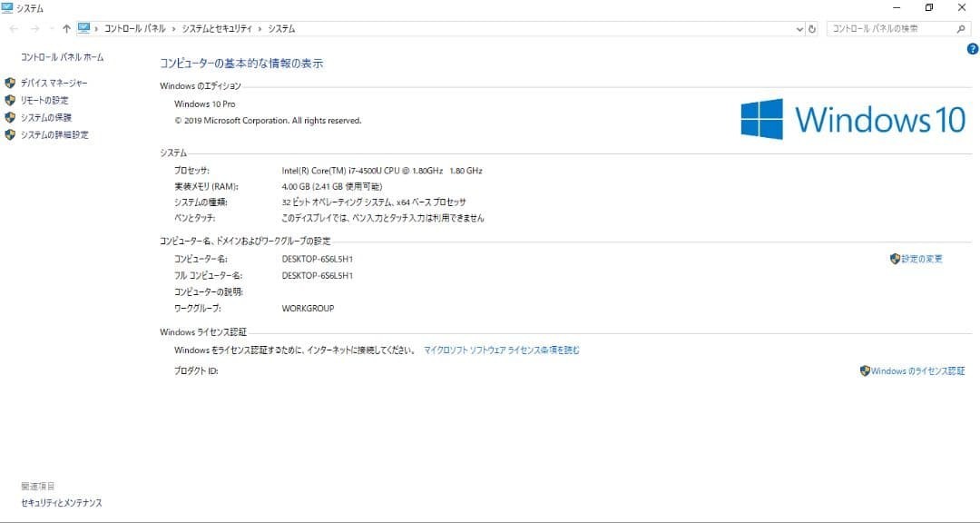This screenshot has width=980, height=523.
Task: Click the shield icon next to デバイス マネージャー
Action: point(10,83)
